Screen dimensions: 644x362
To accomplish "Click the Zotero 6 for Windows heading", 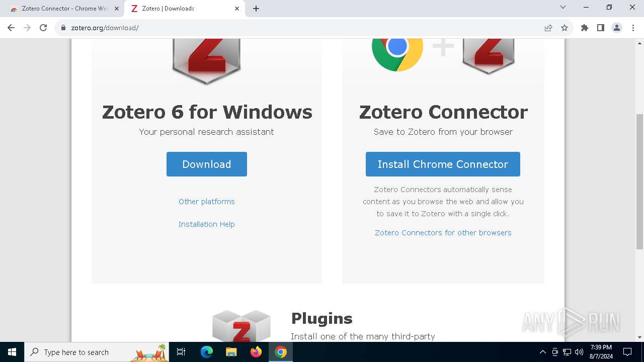I will 207,112.
